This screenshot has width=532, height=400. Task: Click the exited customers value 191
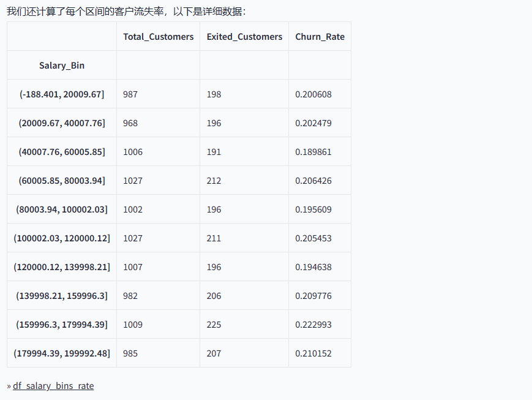(214, 152)
